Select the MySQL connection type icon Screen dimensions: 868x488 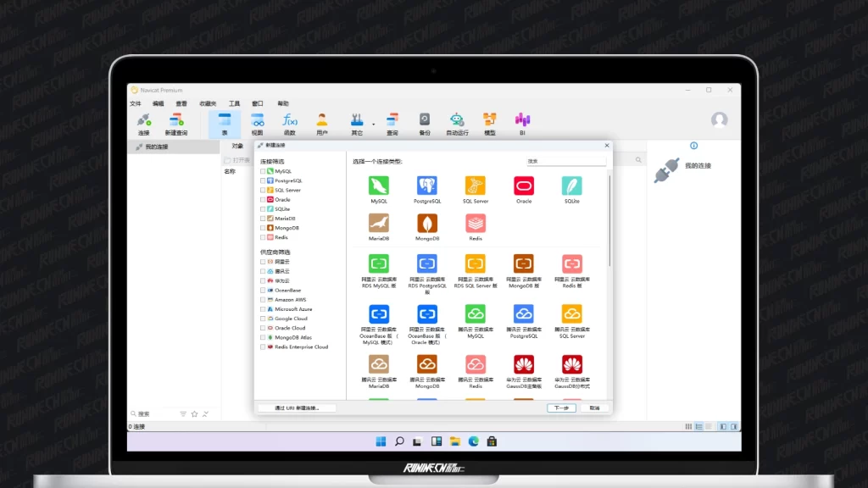[379, 186]
